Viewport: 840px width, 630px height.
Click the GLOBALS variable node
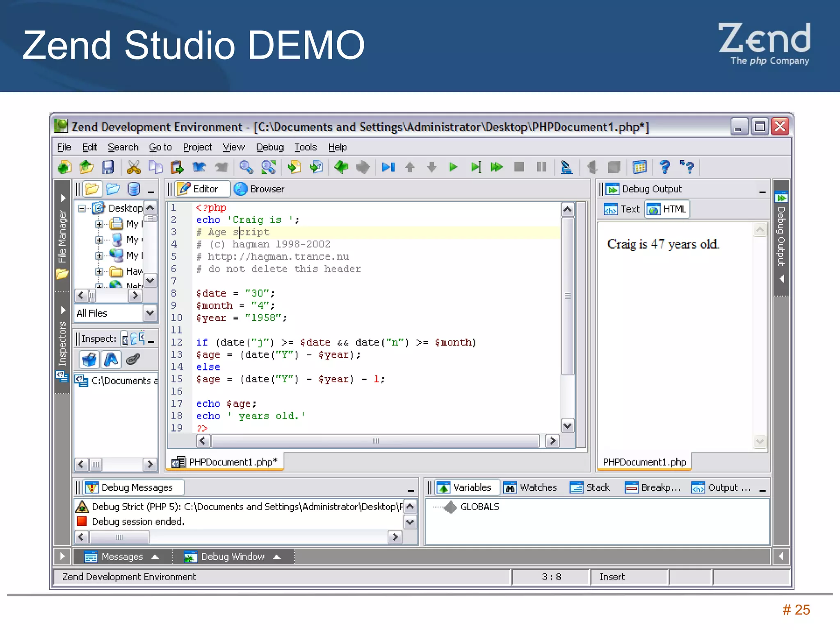click(x=479, y=507)
